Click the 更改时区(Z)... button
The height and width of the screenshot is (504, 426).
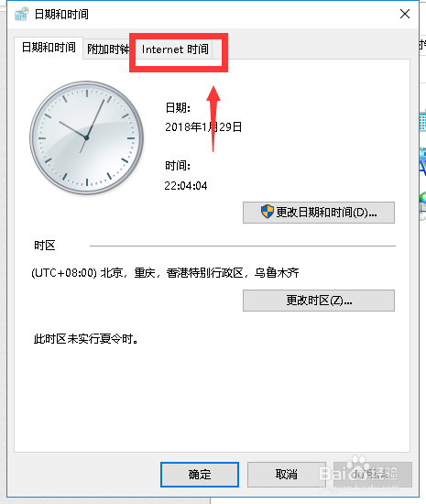click(x=319, y=301)
